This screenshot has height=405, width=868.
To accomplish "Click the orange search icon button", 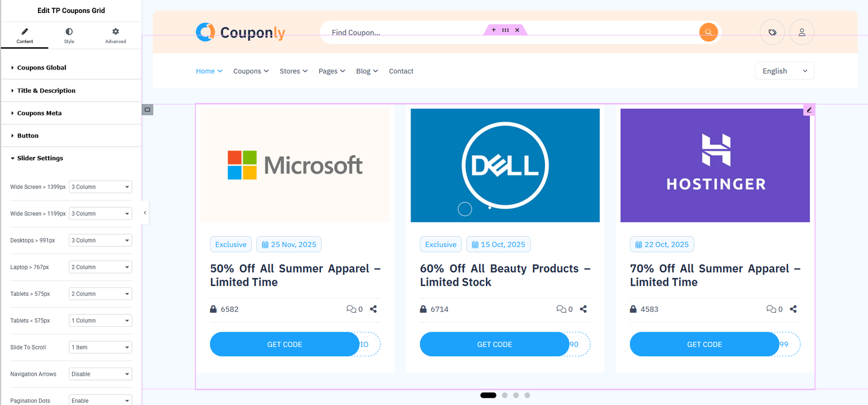I will click(708, 32).
